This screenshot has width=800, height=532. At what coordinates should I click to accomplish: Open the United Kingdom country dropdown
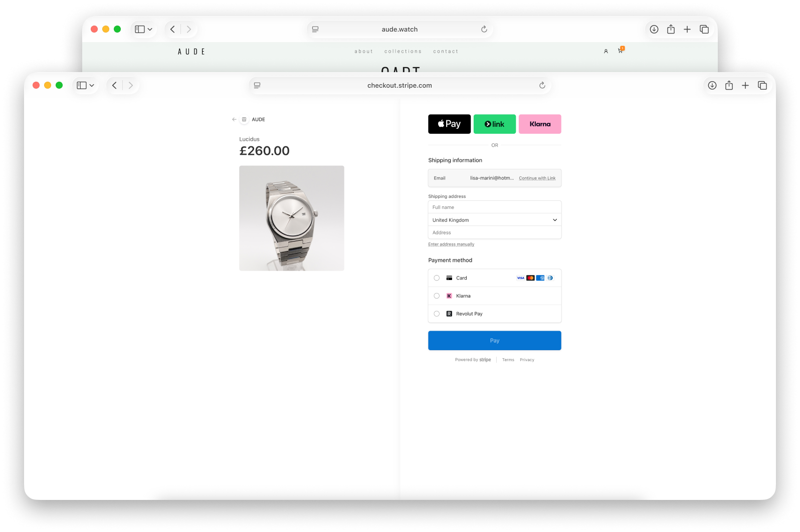tap(495, 220)
